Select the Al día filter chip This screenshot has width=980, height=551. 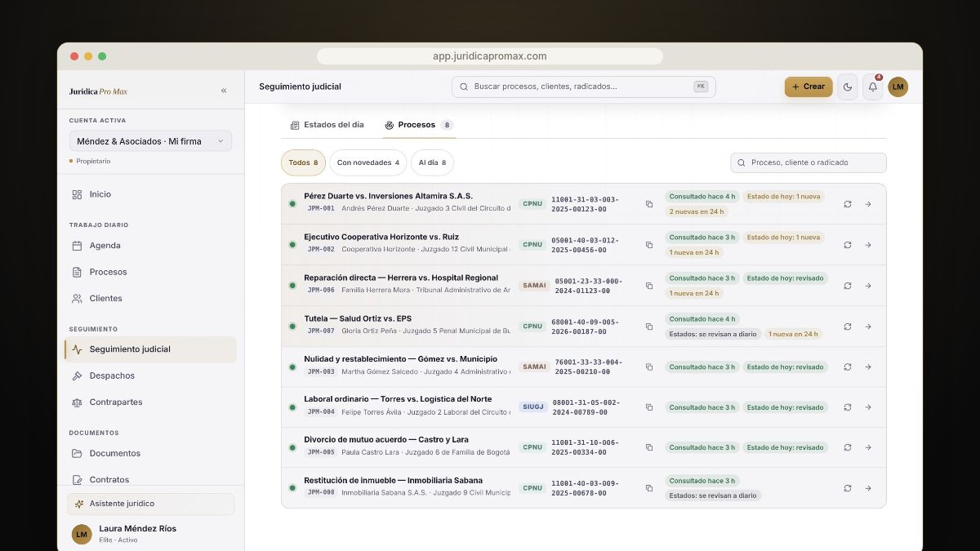click(x=432, y=162)
